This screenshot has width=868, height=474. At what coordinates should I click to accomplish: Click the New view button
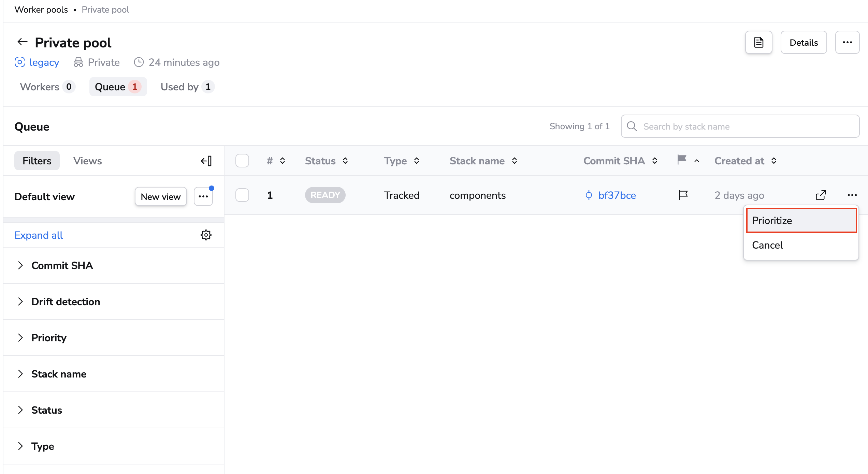[x=161, y=197]
